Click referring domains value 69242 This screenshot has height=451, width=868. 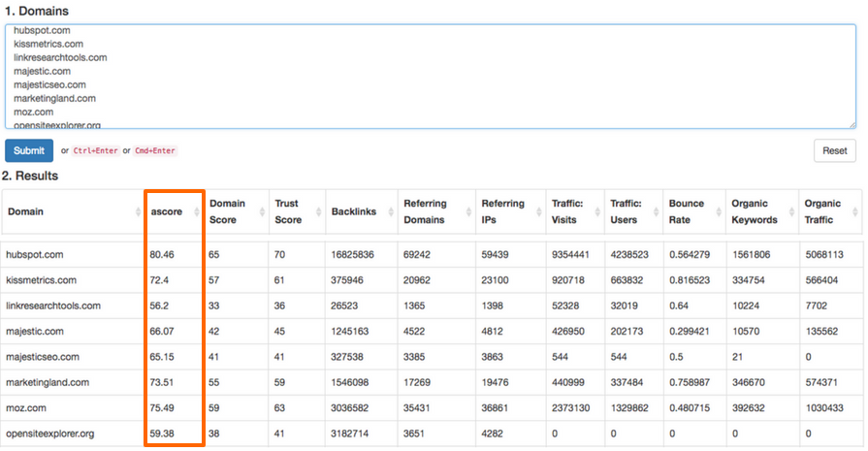(416, 254)
